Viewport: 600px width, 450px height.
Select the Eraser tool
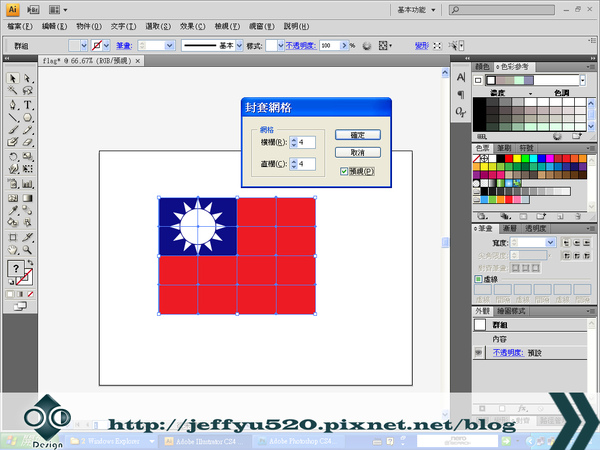coord(27,142)
